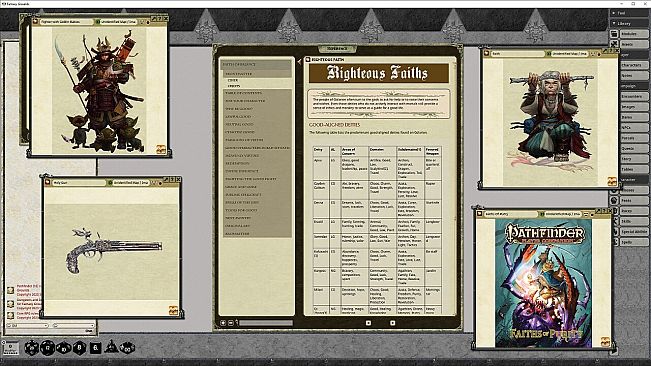Click the link icon in Holy Gun title bar

(47, 183)
